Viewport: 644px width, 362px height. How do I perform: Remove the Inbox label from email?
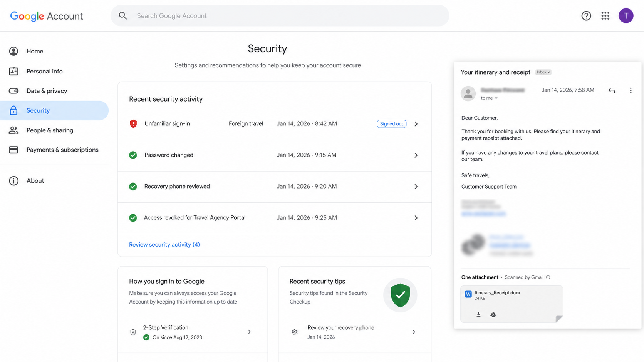pyautogui.click(x=549, y=72)
